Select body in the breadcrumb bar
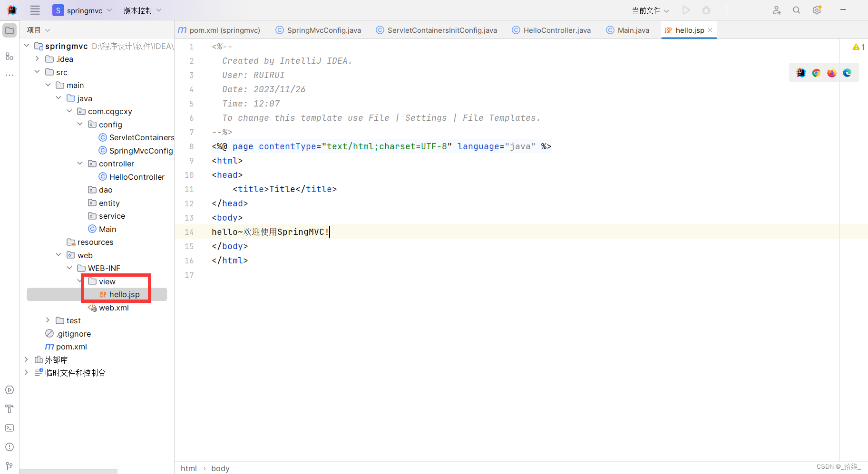 coord(220,468)
